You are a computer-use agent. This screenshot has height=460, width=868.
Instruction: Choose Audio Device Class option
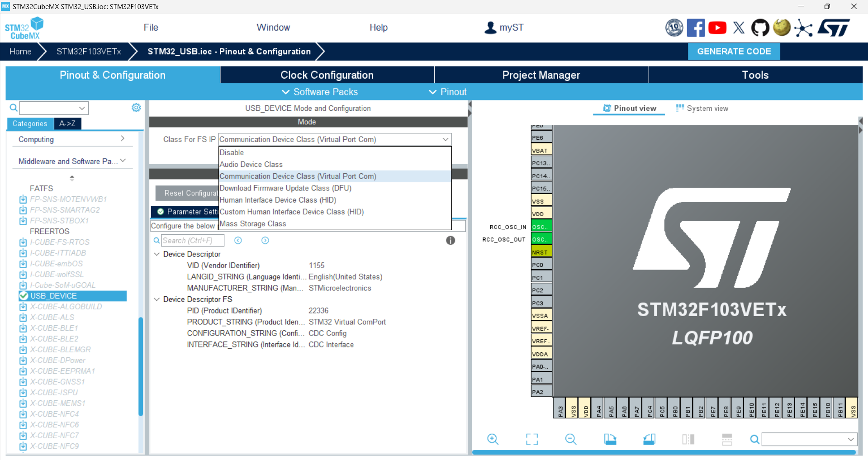click(335, 165)
